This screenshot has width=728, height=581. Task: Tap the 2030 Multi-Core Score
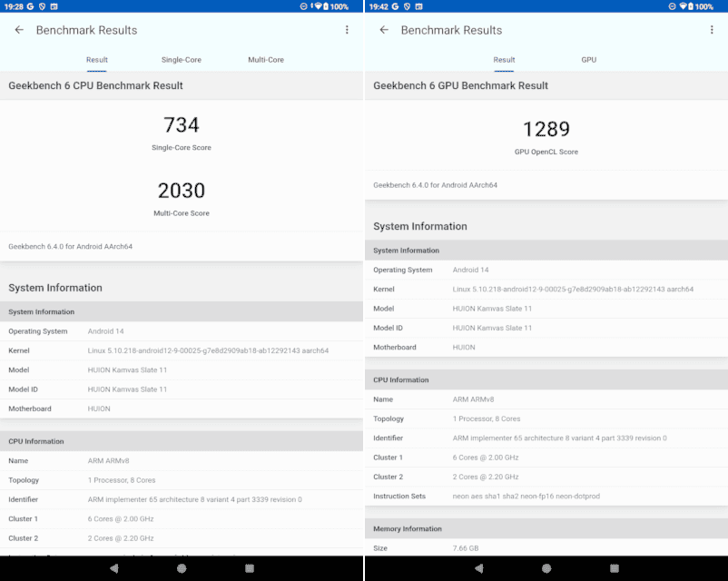(182, 192)
